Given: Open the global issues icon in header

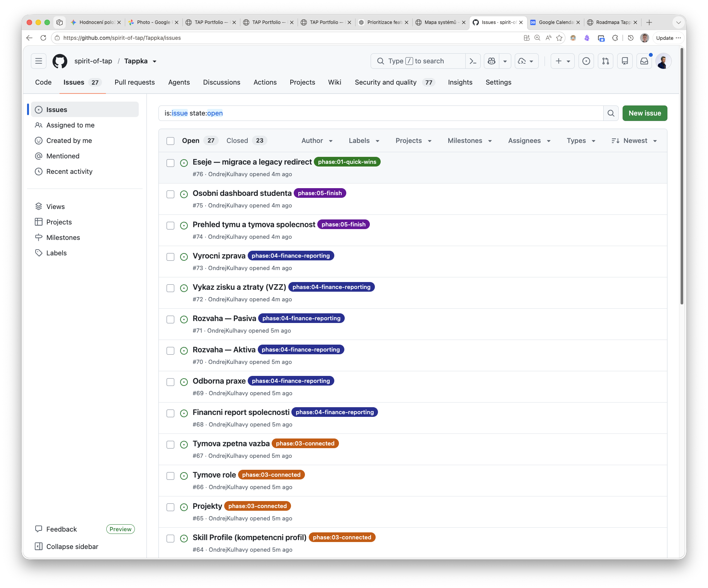Looking at the screenshot, I should pyautogui.click(x=586, y=61).
